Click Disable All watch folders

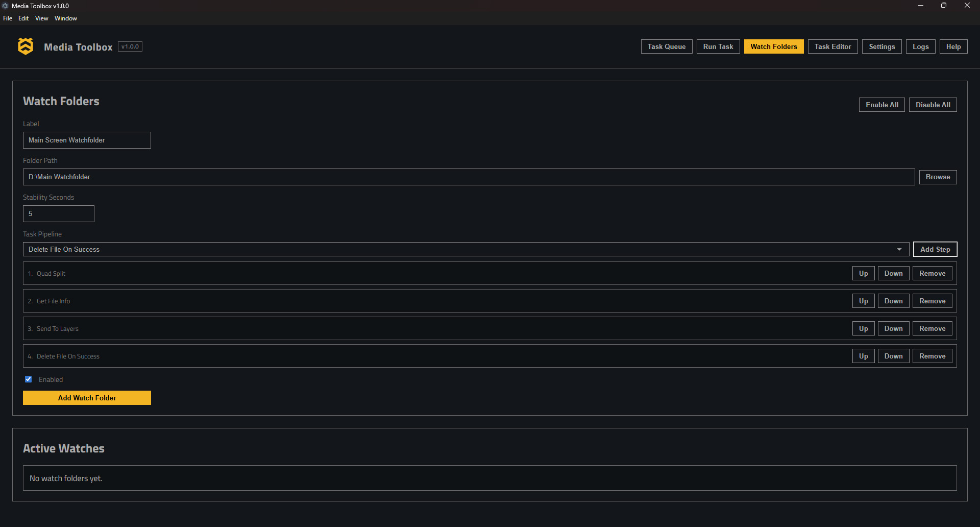933,104
